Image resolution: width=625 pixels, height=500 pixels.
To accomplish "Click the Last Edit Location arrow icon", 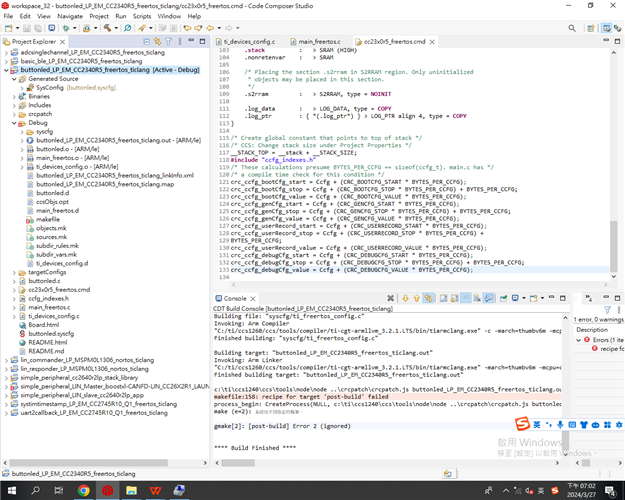I will pos(187,28).
